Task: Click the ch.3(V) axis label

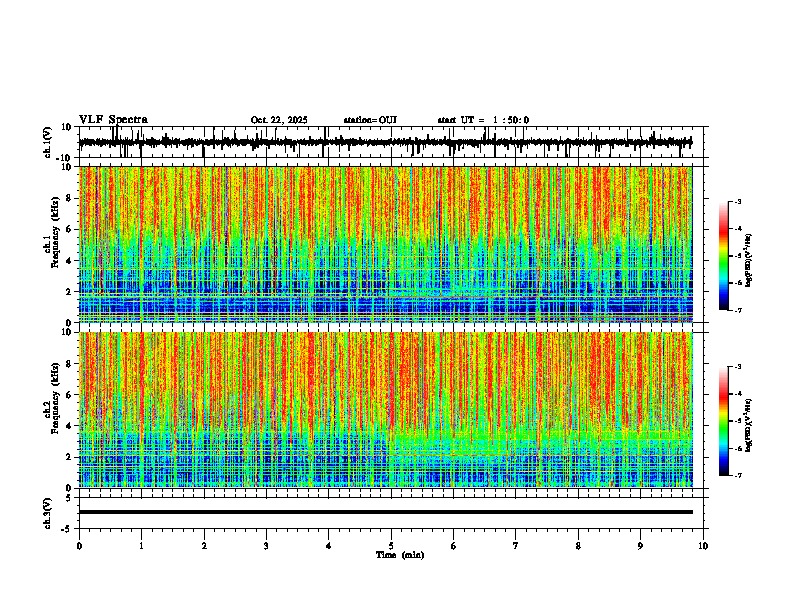Action: pos(48,513)
